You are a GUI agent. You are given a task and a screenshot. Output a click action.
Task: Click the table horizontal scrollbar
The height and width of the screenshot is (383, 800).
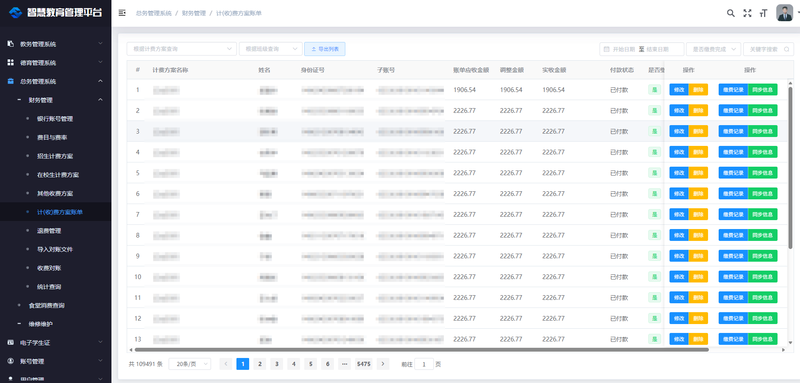click(422, 350)
